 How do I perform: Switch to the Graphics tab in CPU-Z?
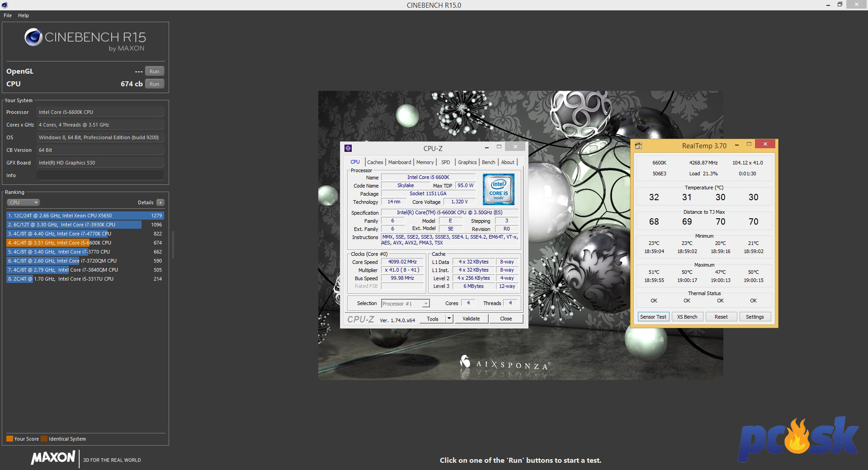tap(467, 162)
